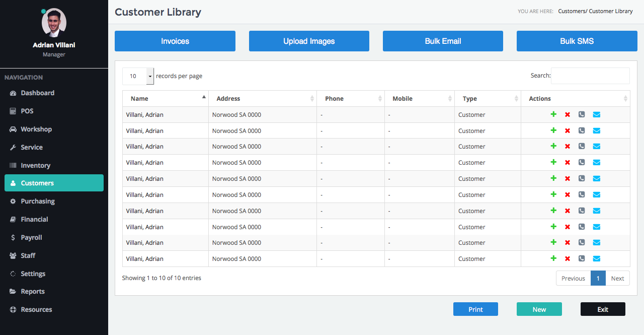644x335 pixels.
Task: Open the records per page dropdown
Action: point(138,76)
